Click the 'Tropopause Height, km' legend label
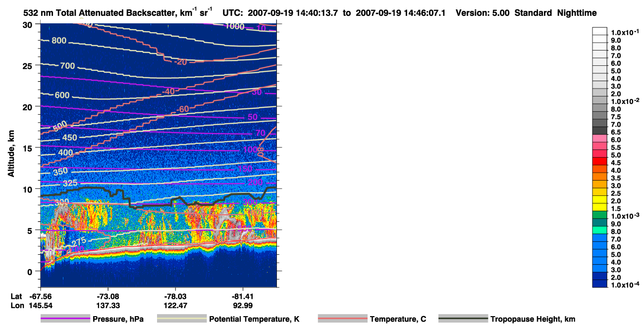 tap(533, 319)
